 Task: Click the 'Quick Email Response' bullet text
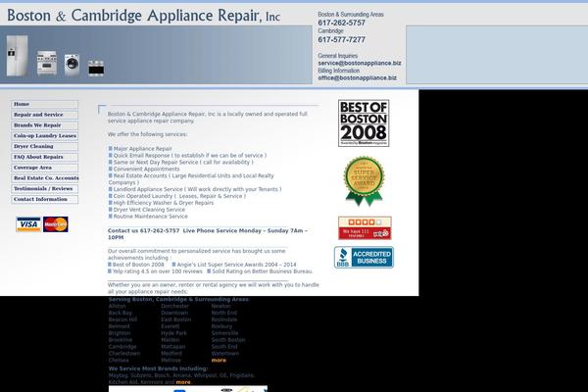(190, 155)
